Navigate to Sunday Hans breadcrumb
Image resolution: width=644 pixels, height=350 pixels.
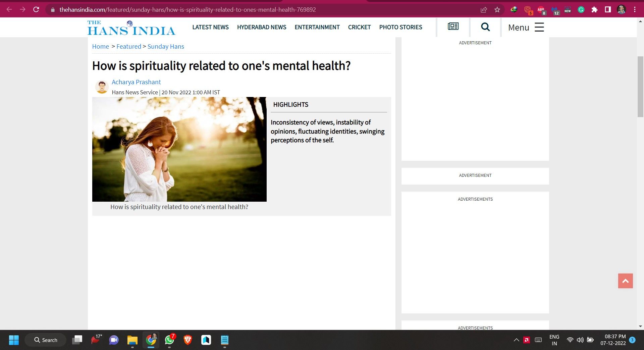[166, 47]
